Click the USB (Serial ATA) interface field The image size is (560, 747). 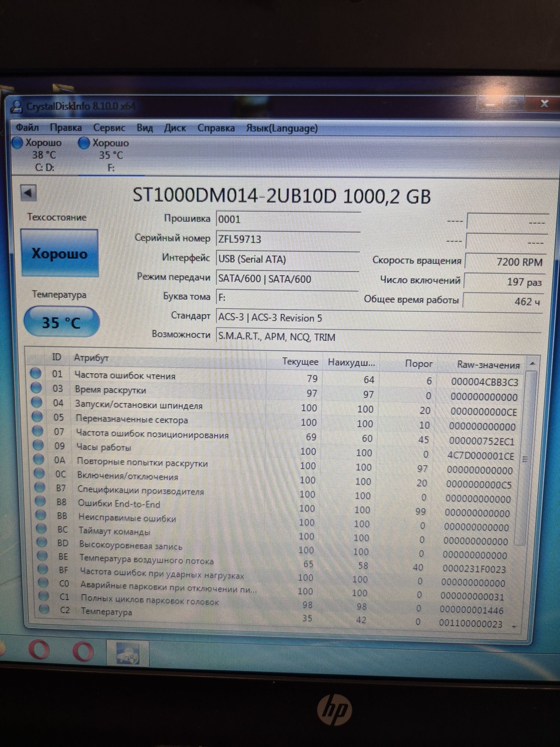click(x=287, y=259)
